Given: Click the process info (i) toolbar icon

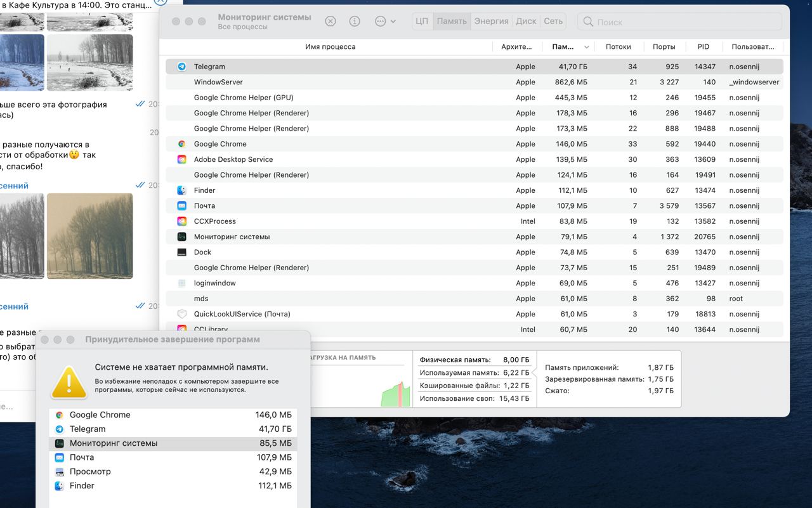Looking at the screenshot, I should [355, 21].
